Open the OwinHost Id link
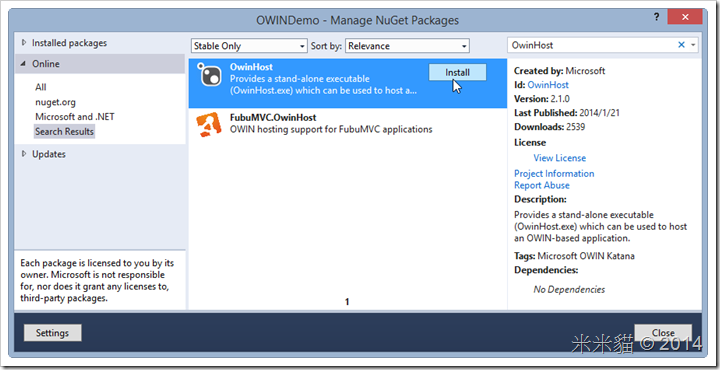 tap(548, 85)
